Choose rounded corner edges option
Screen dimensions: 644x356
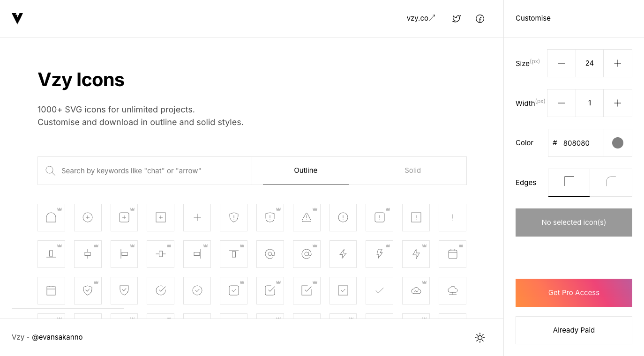pos(611,182)
